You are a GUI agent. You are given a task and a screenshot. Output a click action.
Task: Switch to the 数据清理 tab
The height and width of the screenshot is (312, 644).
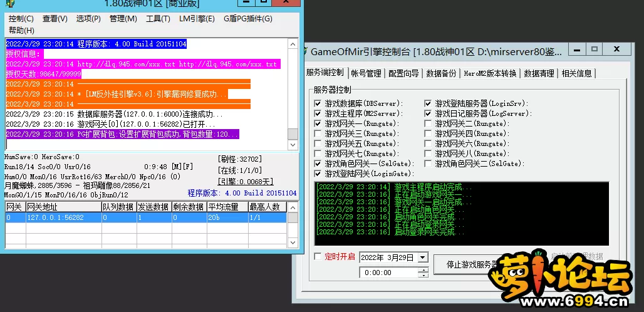click(x=539, y=73)
